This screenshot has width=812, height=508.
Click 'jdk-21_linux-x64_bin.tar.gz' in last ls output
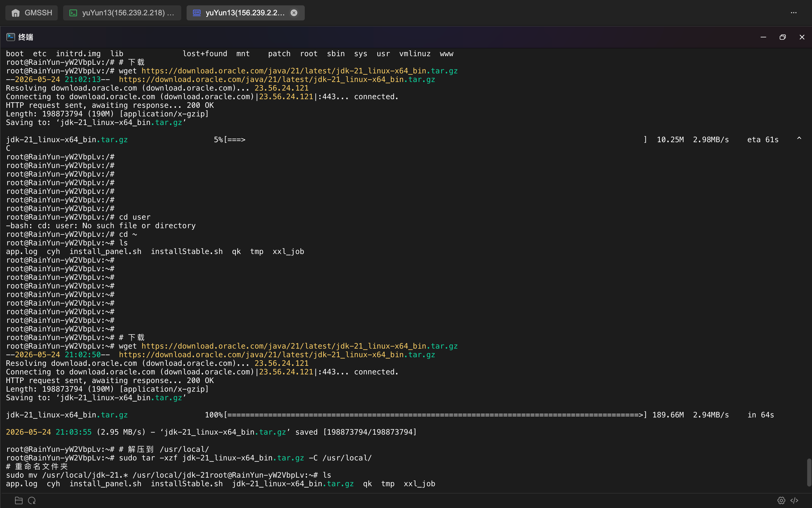(293, 484)
